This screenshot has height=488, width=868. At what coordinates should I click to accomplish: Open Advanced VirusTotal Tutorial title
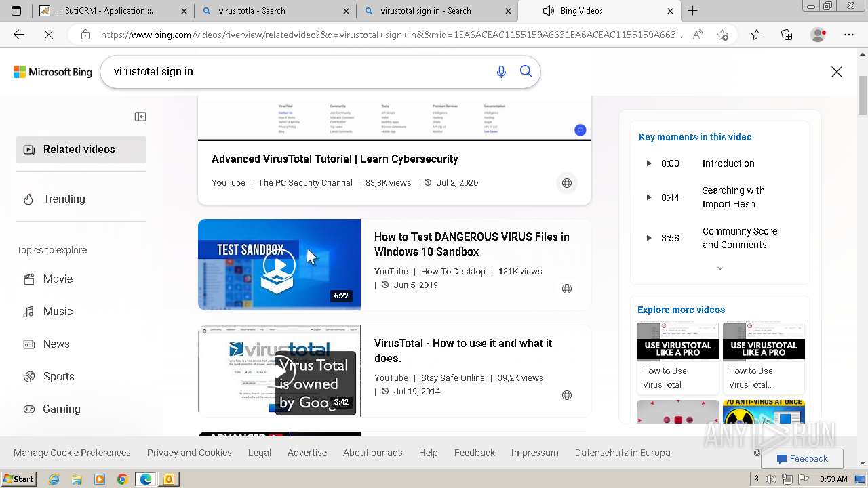[335, 159]
